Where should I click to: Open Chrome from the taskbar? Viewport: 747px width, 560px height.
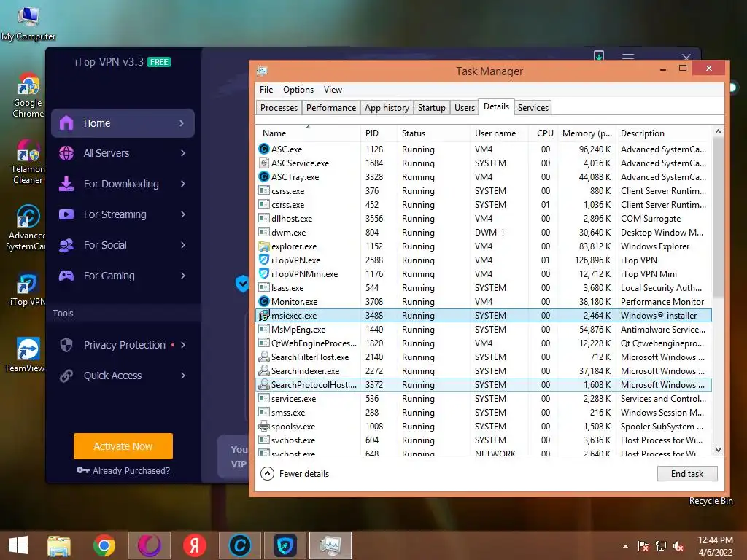click(x=104, y=545)
